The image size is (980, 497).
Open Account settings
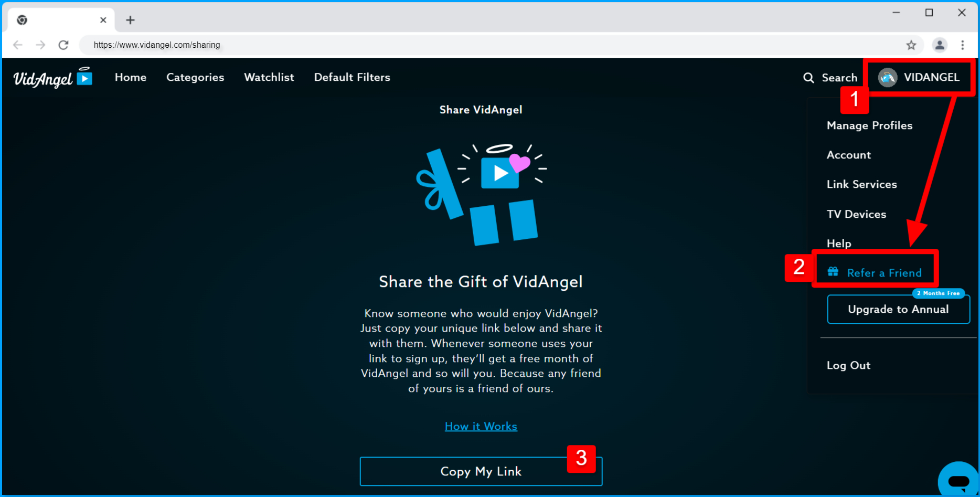point(848,155)
